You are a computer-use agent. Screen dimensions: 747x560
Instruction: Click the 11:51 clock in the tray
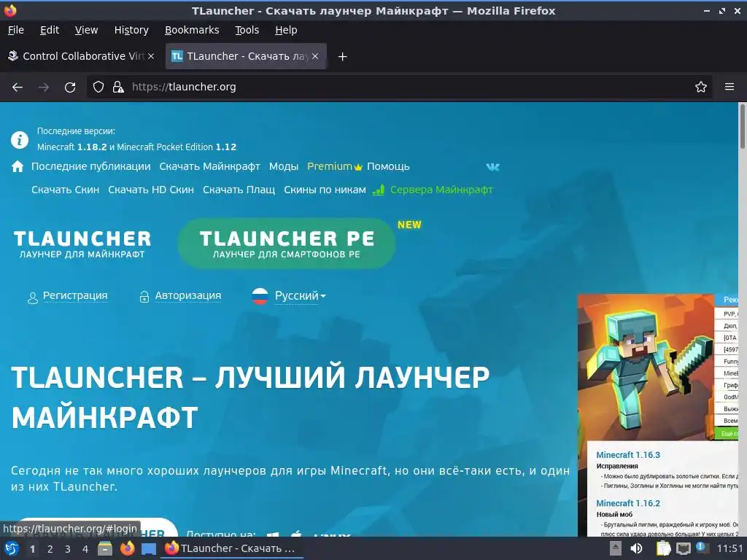click(729, 548)
